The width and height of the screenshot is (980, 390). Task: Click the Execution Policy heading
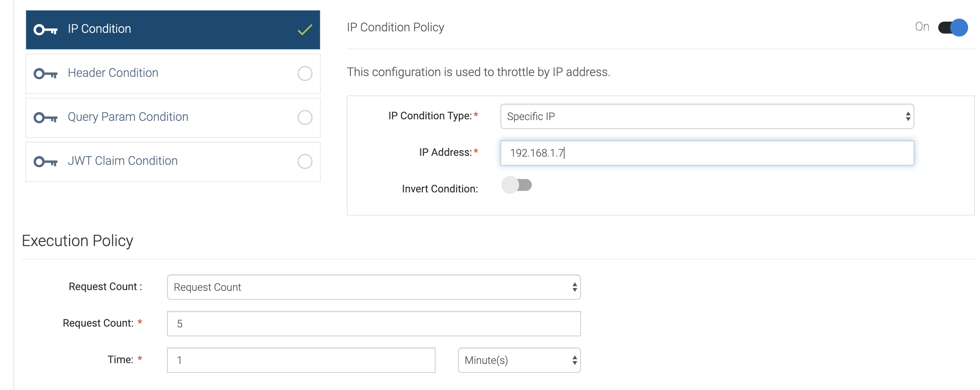(78, 240)
